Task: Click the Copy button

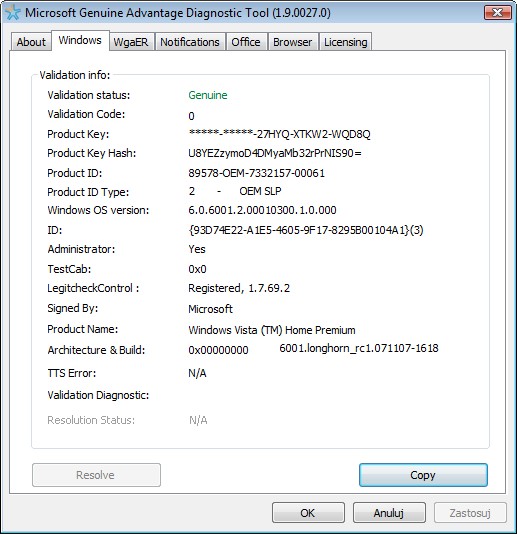Action: (423, 475)
